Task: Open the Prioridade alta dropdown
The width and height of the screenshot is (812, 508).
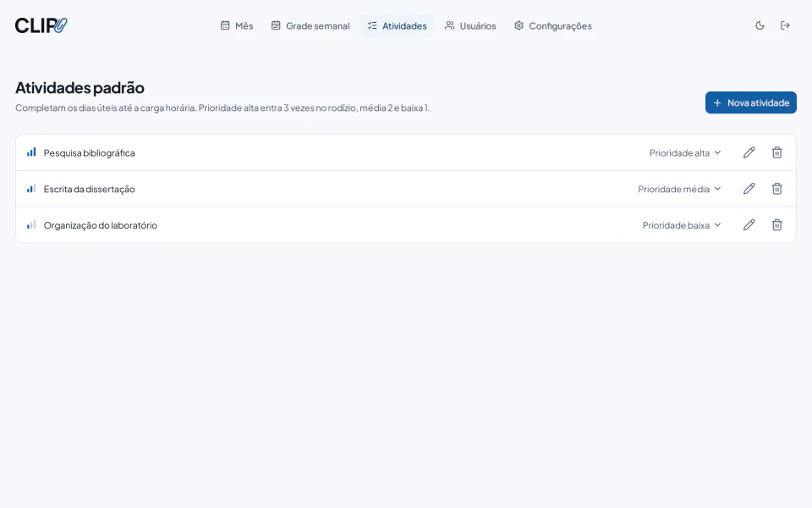Action: click(x=685, y=153)
